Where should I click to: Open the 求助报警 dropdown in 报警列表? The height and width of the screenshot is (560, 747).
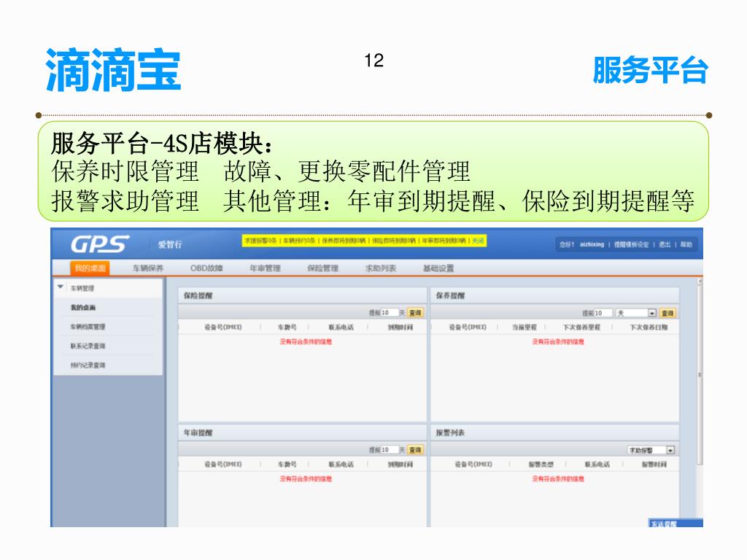pyautogui.click(x=651, y=450)
